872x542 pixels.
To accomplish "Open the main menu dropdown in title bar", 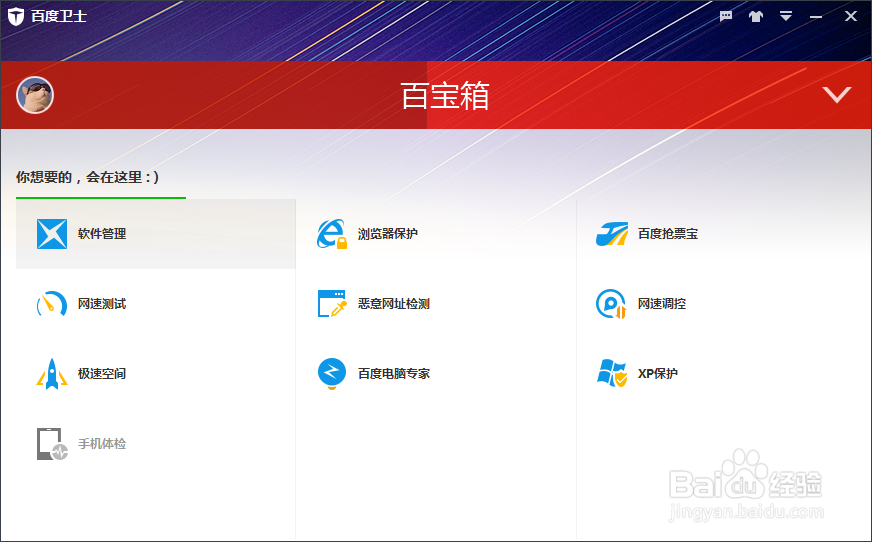I will click(x=786, y=16).
